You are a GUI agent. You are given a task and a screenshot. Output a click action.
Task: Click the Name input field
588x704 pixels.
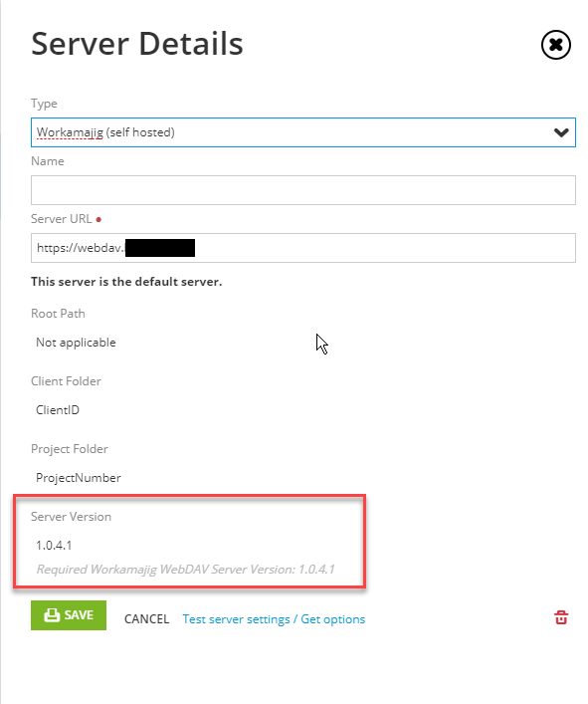tap(303, 190)
